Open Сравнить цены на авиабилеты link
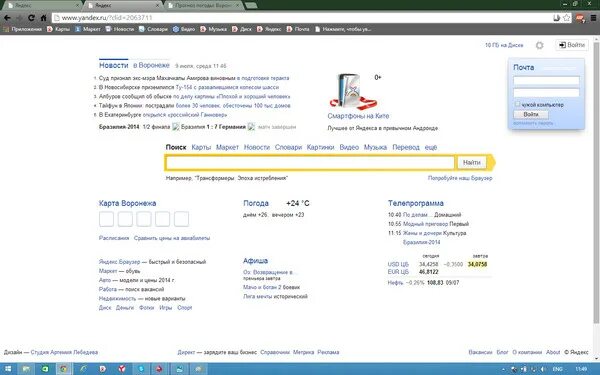The height and width of the screenshot is (375, 600). [x=172, y=238]
